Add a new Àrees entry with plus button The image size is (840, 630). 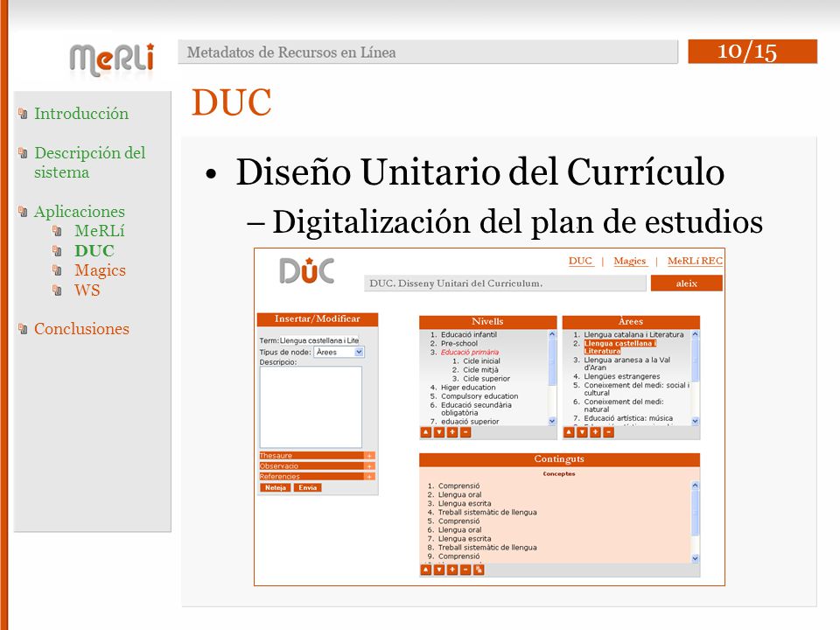(595, 433)
